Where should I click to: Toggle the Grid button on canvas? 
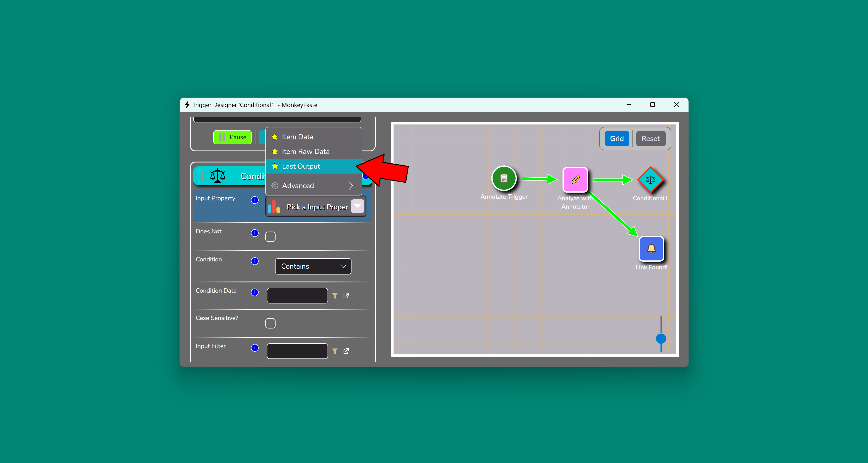pos(617,138)
